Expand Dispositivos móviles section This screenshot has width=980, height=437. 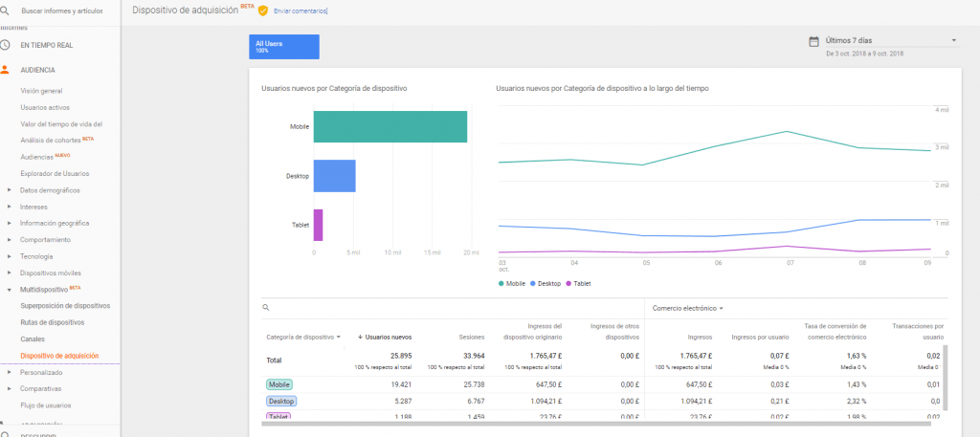point(9,273)
